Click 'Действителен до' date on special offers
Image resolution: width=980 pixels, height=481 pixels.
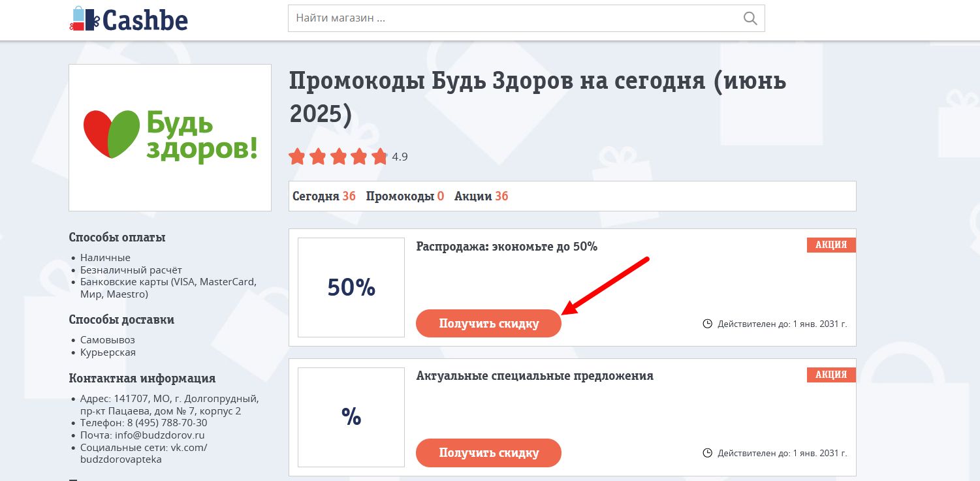(782, 453)
